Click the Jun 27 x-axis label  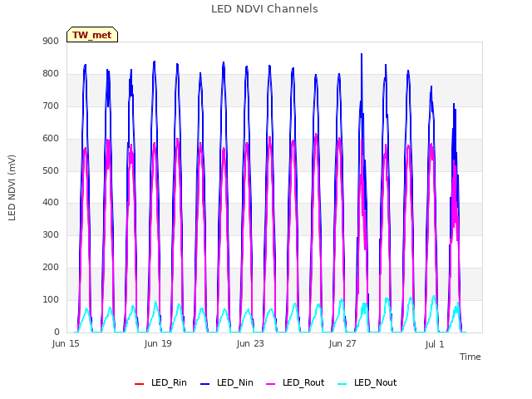342,343
